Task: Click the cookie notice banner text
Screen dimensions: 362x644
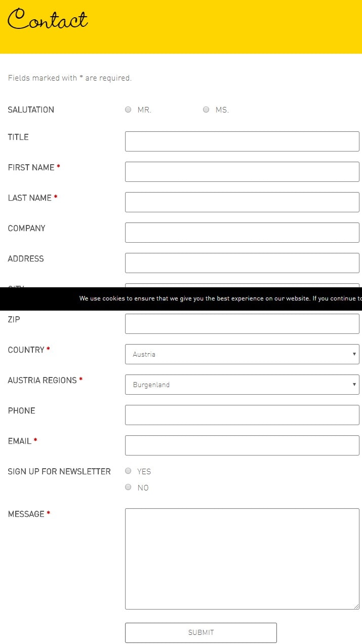Action: point(221,298)
